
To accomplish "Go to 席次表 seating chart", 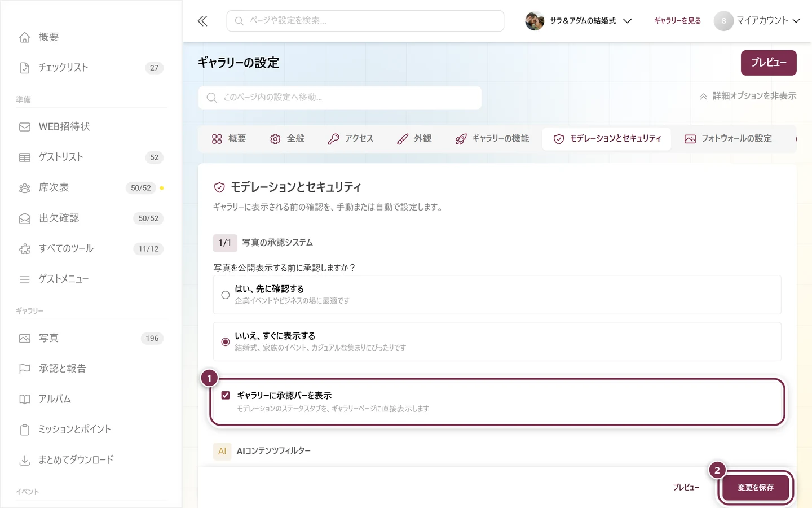I will 91,188.
